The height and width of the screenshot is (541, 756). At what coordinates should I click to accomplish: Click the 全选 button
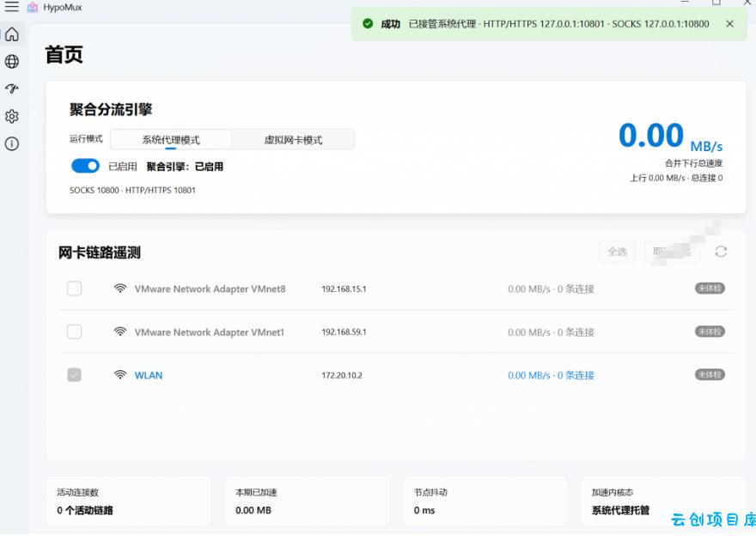[617, 252]
